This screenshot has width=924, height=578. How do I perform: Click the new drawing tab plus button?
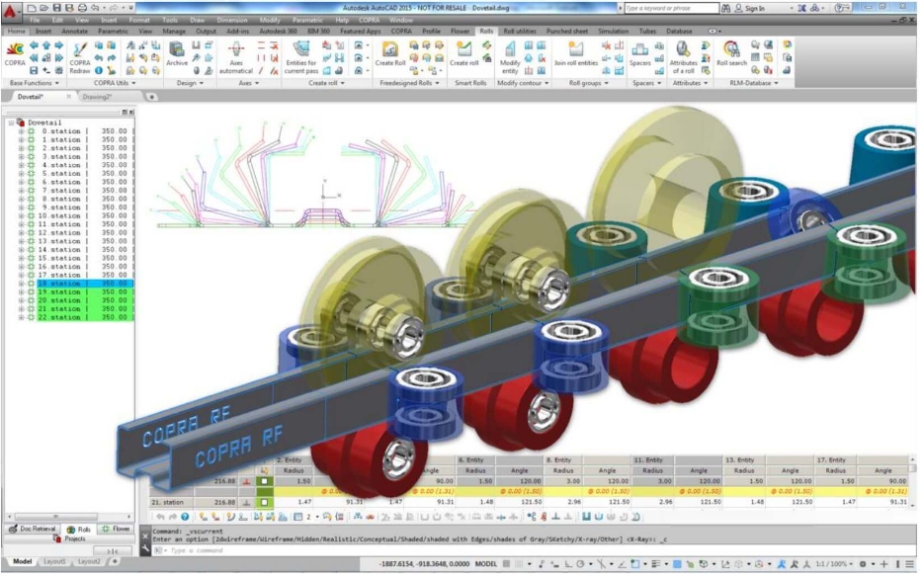click(x=151, y=97)
